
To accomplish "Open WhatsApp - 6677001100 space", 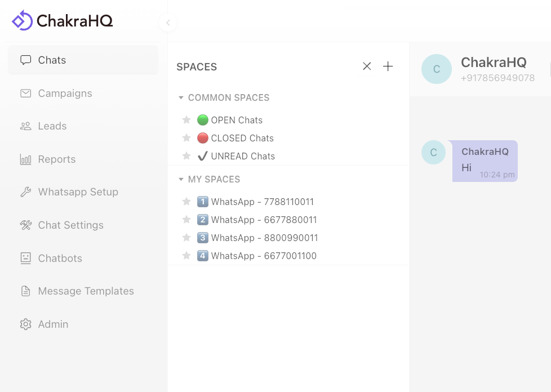I will (264, 256).
